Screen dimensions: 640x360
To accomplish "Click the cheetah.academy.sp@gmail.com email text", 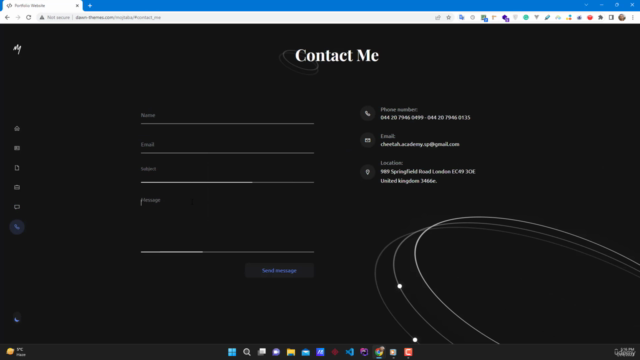I will (x=420, y=144).
